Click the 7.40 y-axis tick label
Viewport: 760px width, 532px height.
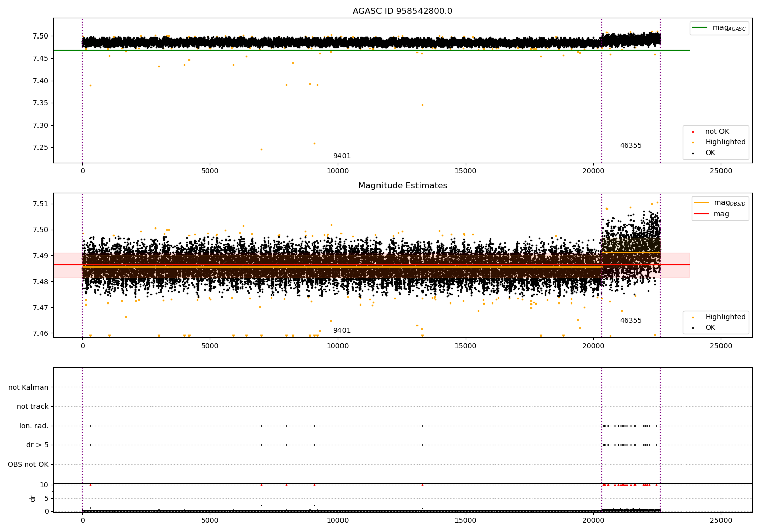[41, 81]
